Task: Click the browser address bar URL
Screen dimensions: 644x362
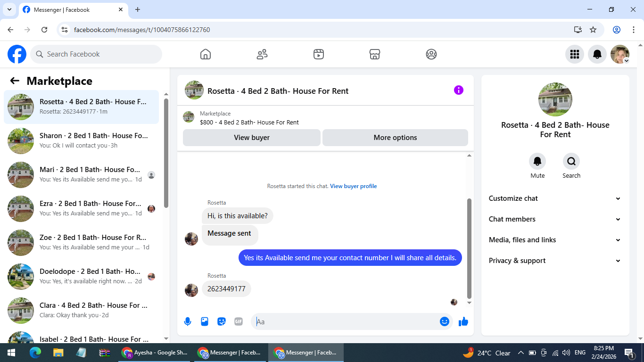Action: [142, 30]
